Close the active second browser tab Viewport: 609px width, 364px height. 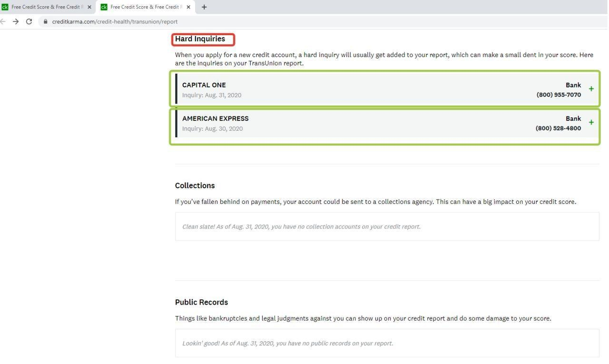(188, 7)
